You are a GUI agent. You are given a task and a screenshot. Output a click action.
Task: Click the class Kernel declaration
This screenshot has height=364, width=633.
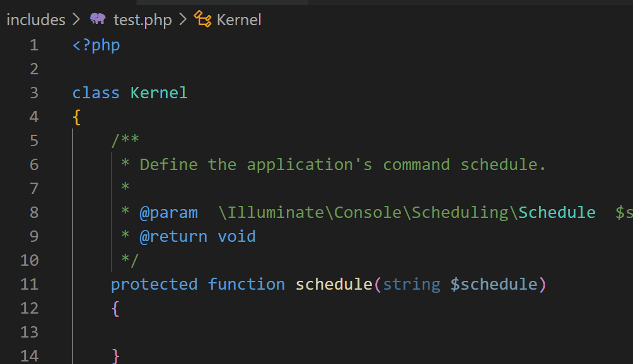pos(129,93)
